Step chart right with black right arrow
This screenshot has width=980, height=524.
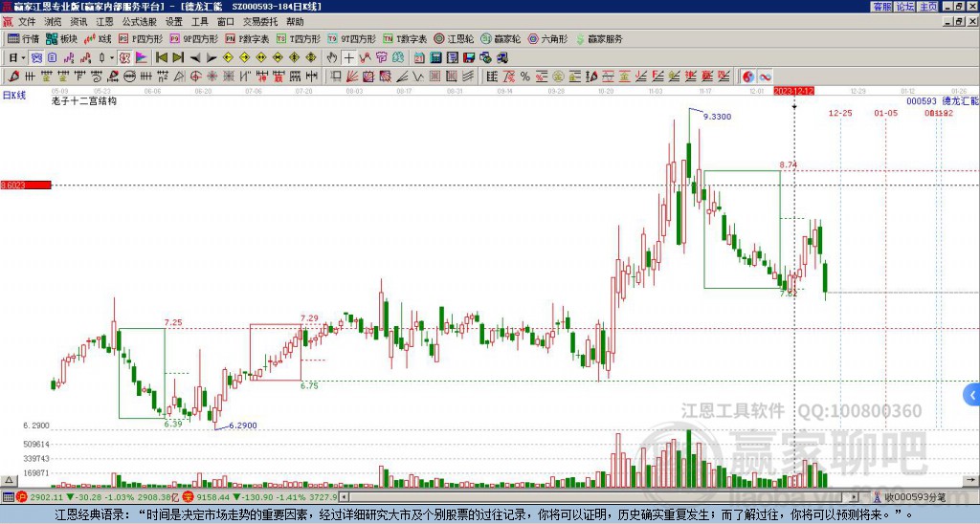coord(212,58)
